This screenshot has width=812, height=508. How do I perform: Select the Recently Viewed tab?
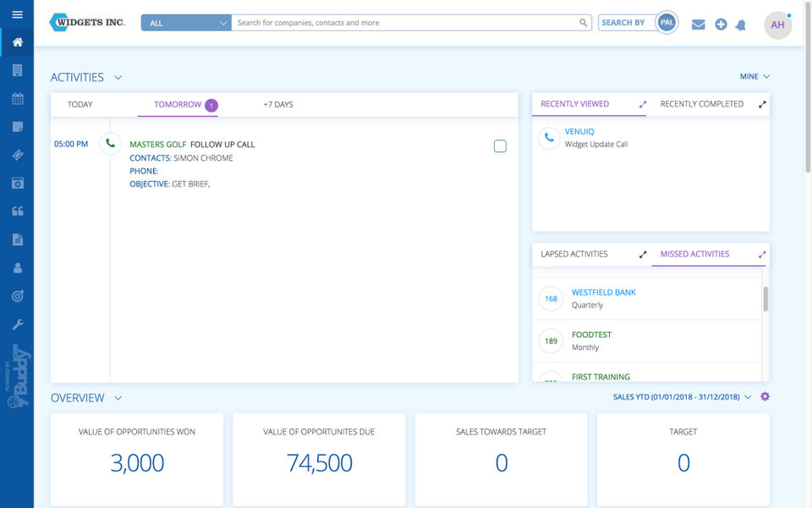[575, 103]
